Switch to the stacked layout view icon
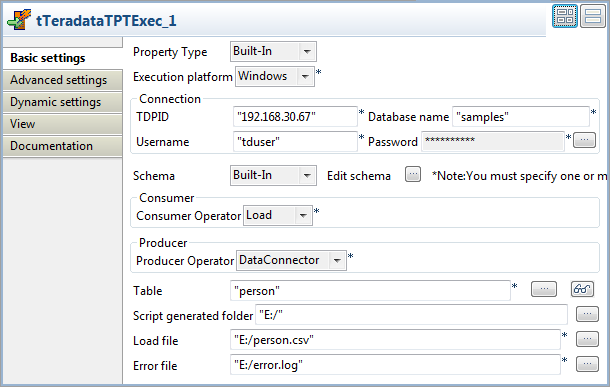 pos(593,16)
